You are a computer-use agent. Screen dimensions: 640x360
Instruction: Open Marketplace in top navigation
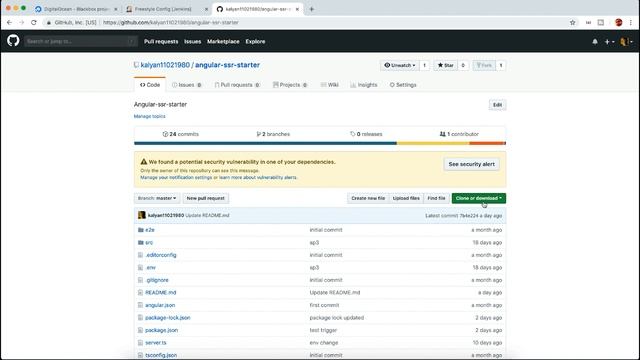[223, 42]
